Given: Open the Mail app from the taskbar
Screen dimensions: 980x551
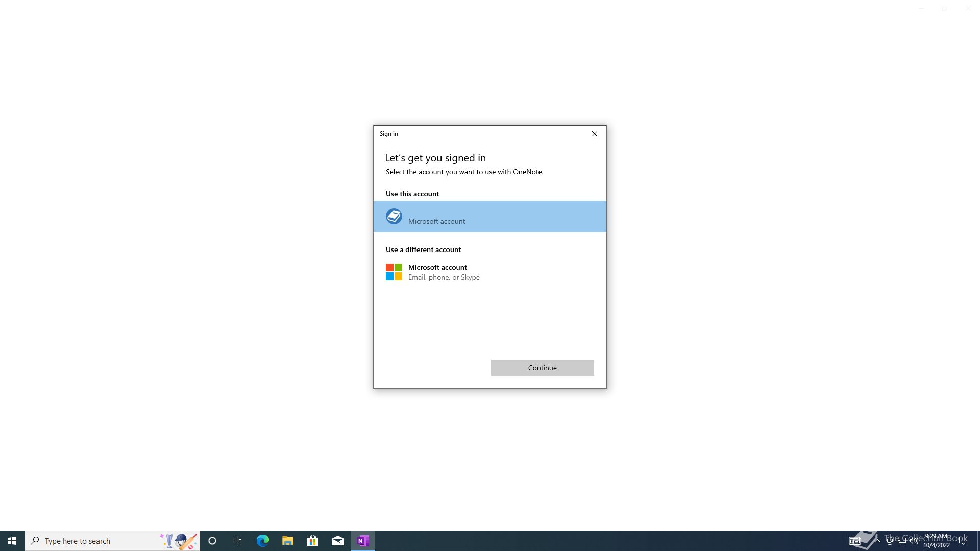Looking at the screenshot, I should (x=337, y=541).
